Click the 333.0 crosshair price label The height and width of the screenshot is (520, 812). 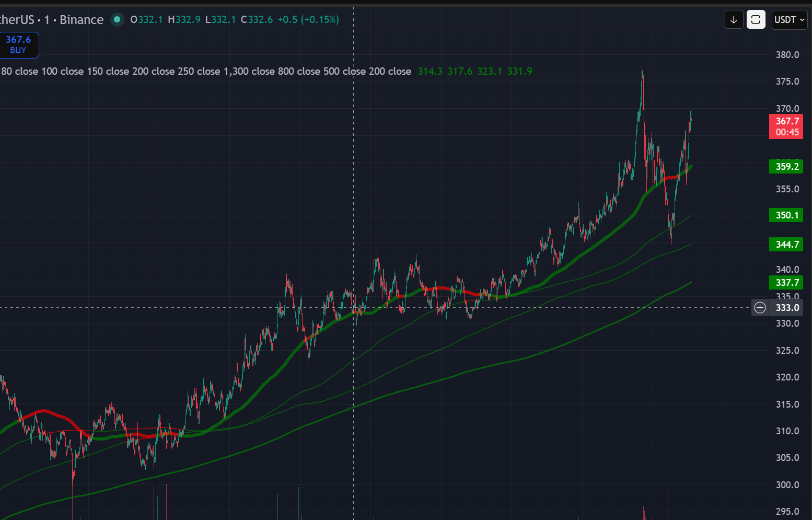(x=787, y=308)
